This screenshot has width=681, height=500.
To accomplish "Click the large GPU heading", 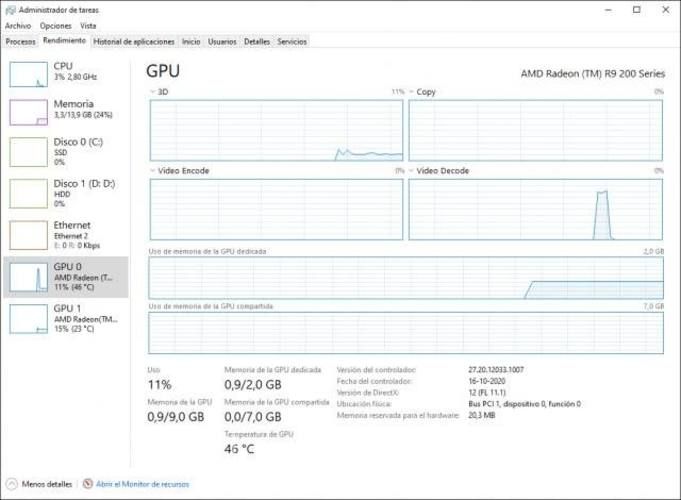I will 163,71.
